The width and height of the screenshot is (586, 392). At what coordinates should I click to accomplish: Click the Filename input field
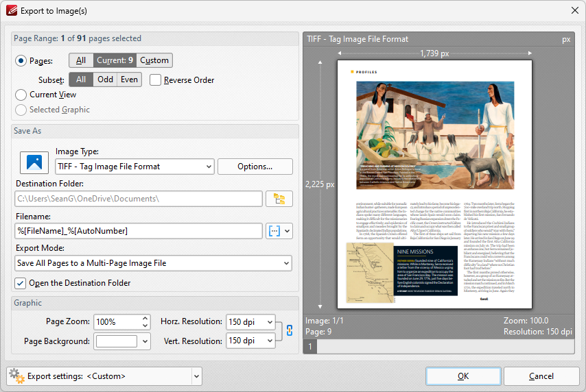(x=139, y=231)
